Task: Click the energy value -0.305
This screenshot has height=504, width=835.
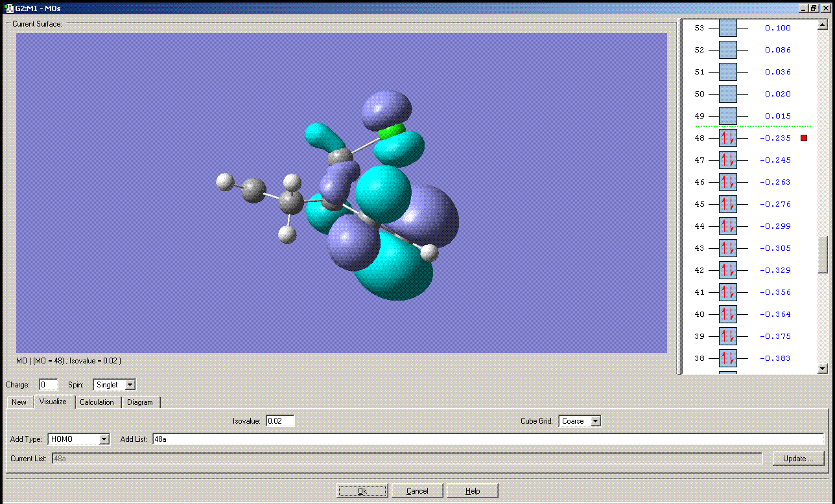Action: (x=775, y=248)
